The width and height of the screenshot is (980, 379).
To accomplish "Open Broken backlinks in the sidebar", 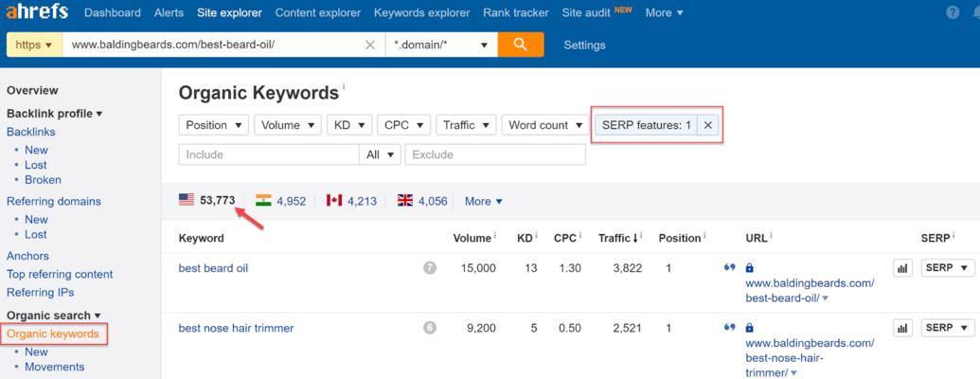I will pos(44,180).
